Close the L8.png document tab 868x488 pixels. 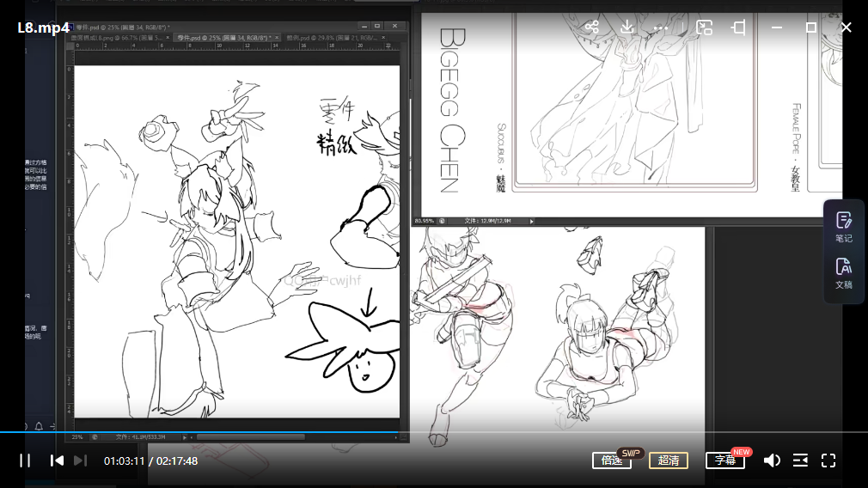(168, 38)
